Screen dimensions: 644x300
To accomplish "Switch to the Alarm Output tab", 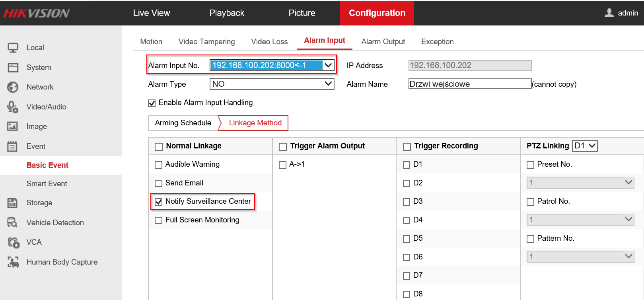I will pyautogui.click(x=383, y=42).
